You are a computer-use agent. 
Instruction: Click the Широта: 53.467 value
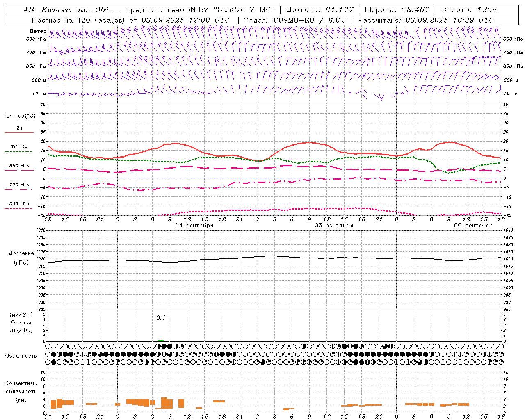click(x=397, y=10)
